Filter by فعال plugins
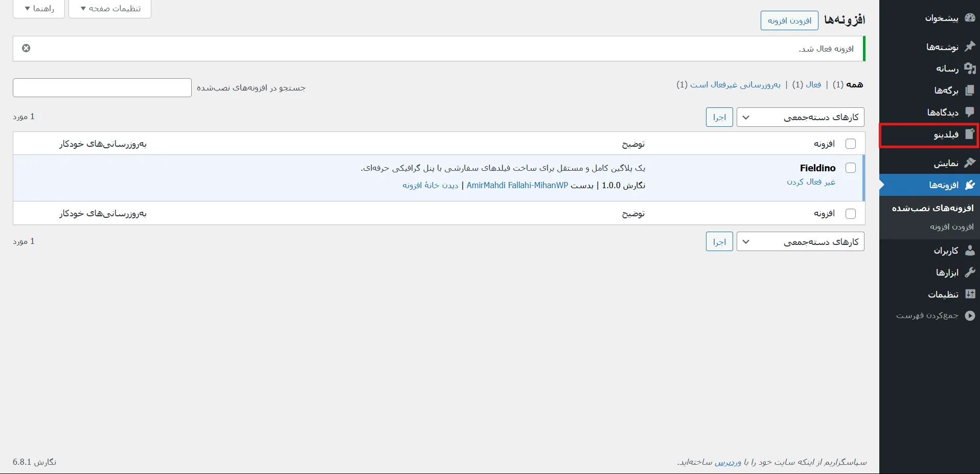980x474 pixels. point(813,84)
